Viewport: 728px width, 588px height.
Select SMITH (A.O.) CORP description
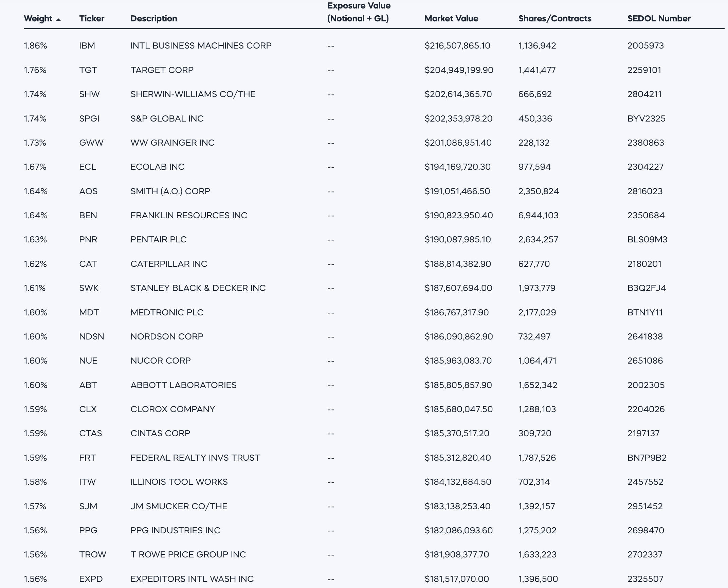point(170,191)
